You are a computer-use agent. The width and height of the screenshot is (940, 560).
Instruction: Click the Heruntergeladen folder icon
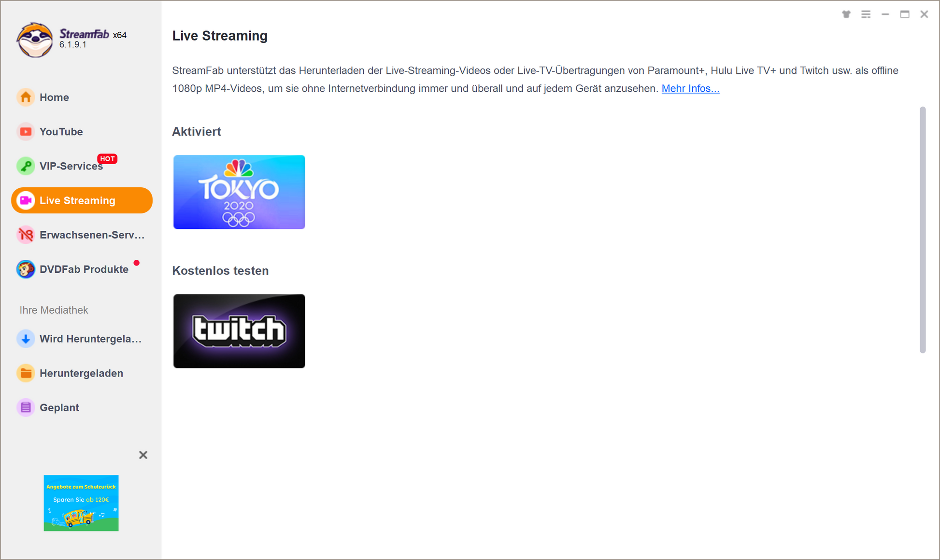26,373
